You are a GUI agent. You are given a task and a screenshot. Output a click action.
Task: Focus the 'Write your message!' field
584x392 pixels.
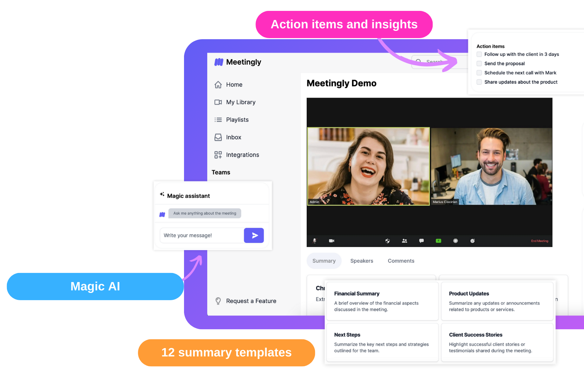(x=202, y=236)
